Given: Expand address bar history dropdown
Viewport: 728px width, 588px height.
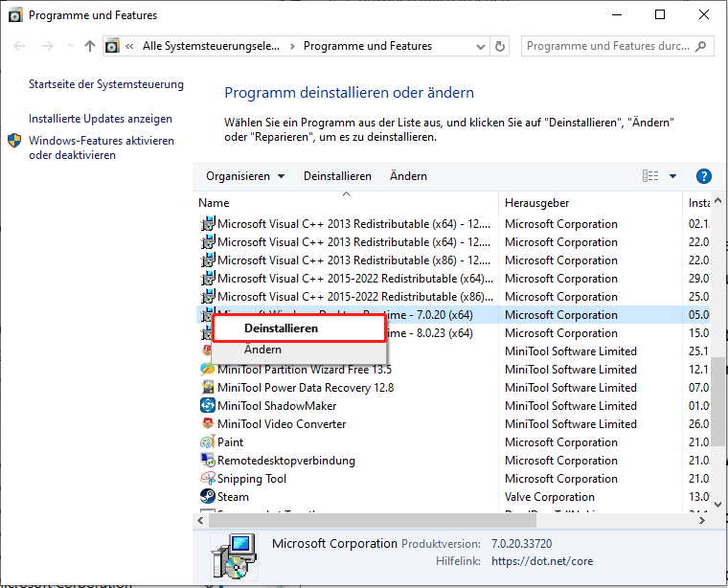Looking at the screenshot, I should pos(481,46).
